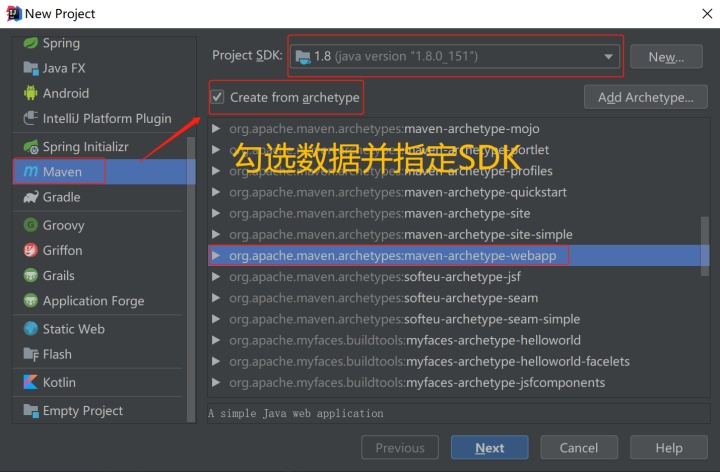Select maven-archetype-mojo text
The height and width of the screenshot is (472, 720).
tap(384, 129)
